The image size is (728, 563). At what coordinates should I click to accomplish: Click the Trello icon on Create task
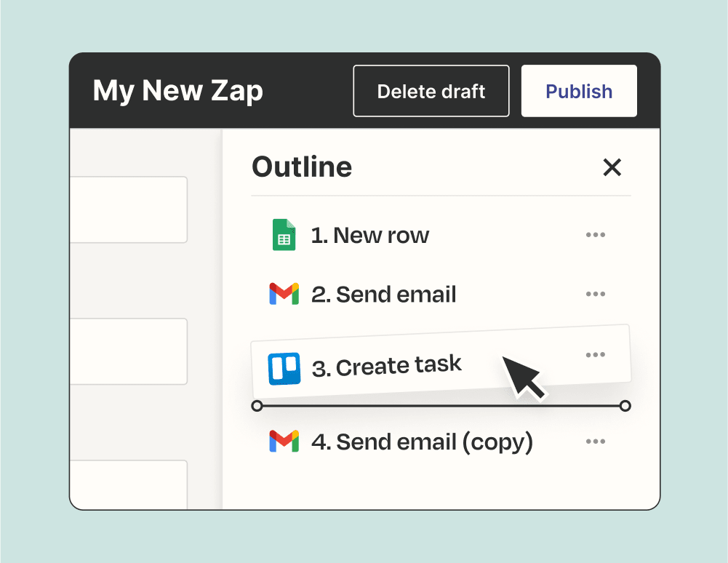pos(284,369)
